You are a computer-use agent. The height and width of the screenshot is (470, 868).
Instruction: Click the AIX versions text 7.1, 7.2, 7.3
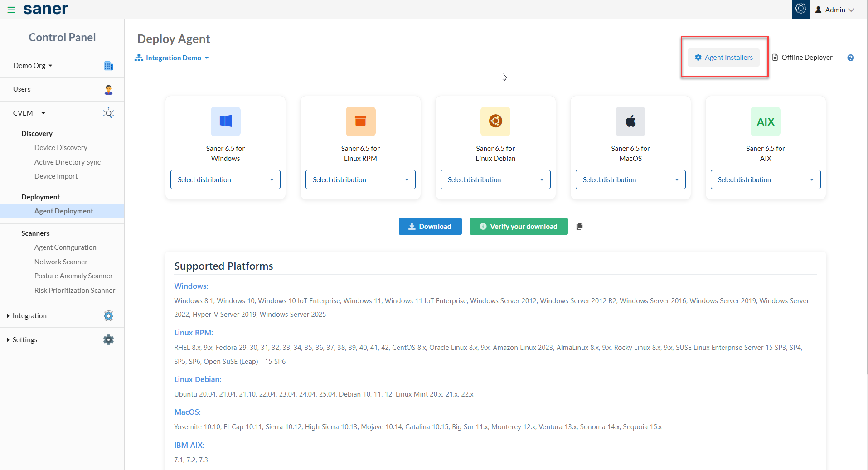191,460
